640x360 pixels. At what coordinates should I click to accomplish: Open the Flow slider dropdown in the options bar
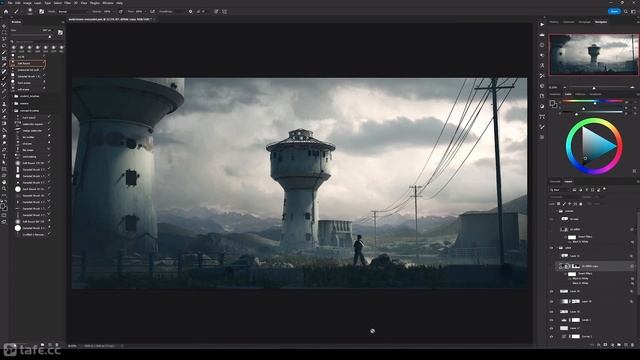pyautogui.click(x=145, y=11)
